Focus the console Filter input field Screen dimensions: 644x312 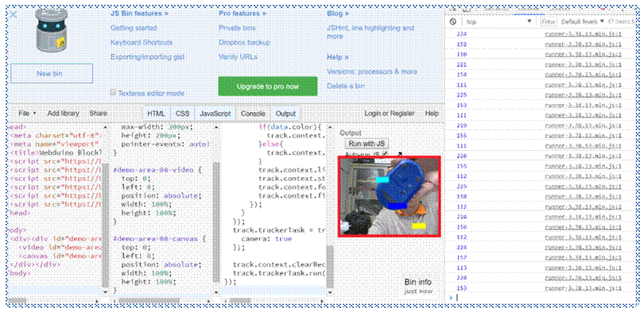pos(549,21)
